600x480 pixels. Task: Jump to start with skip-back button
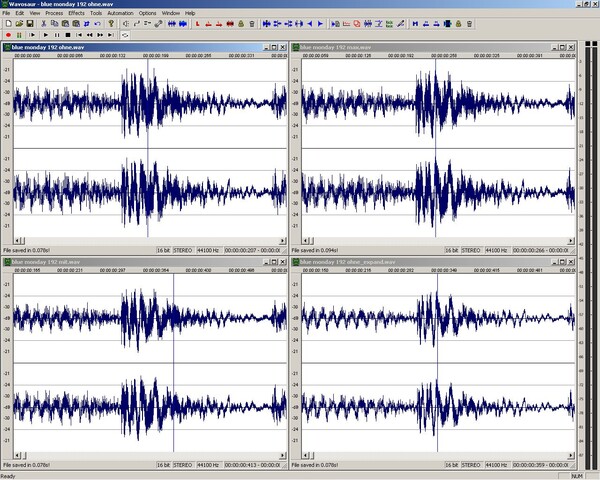click(x=79, y=35)
